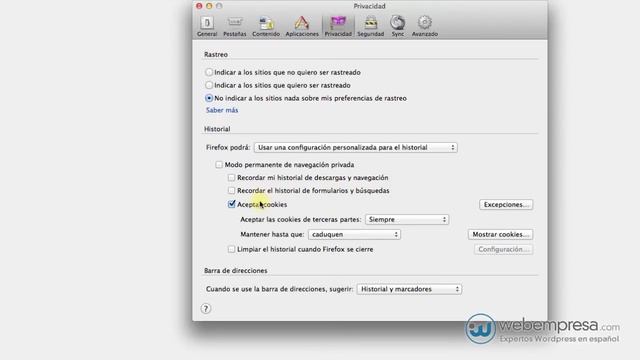The image size is (640, 360).
Task: Open the Aplicaciones preferences pane
Action: pos(302,26)
